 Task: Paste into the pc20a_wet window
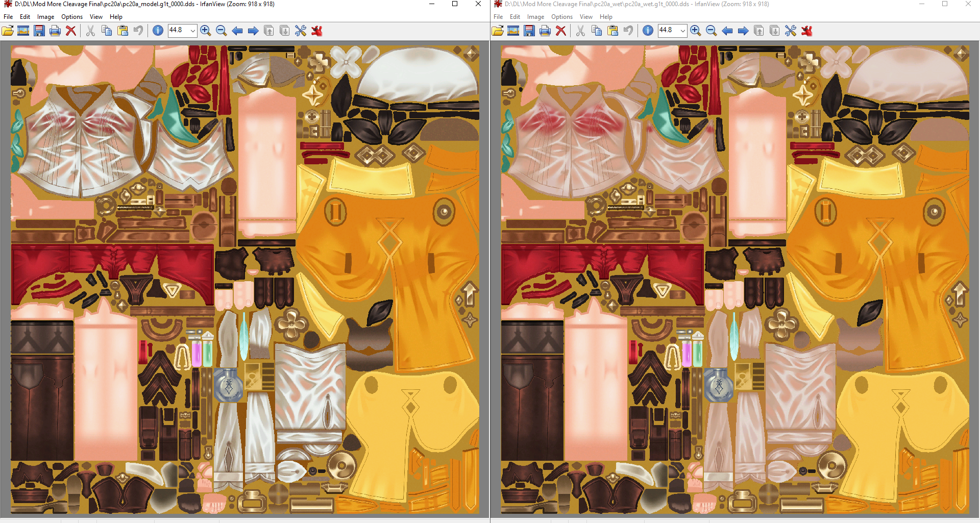click(x=612, y=31)
